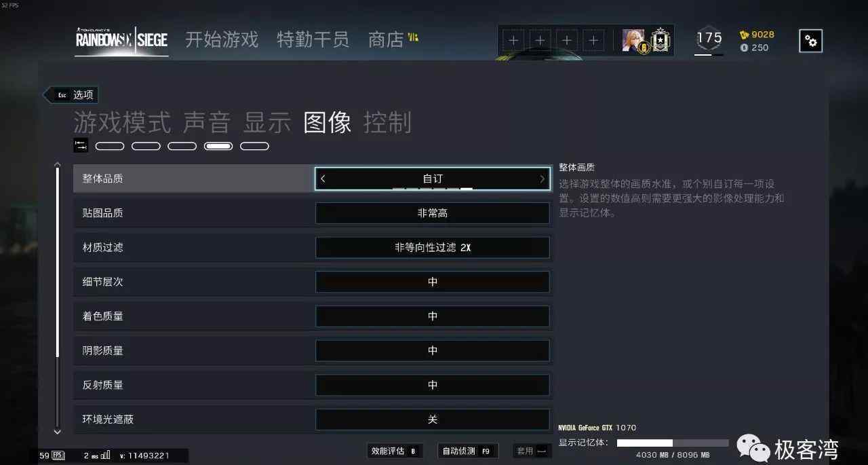Click the connection signal bars icon

pyautogui.click(x=105, y=455)
